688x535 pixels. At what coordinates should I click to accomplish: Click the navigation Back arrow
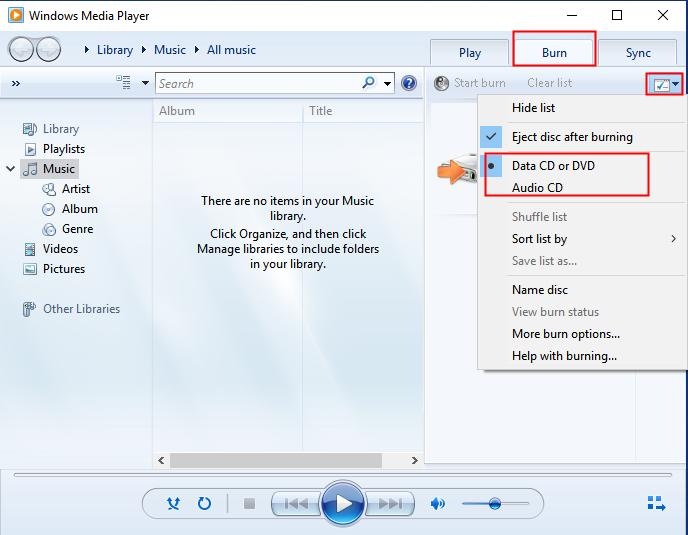pos(20,49)
